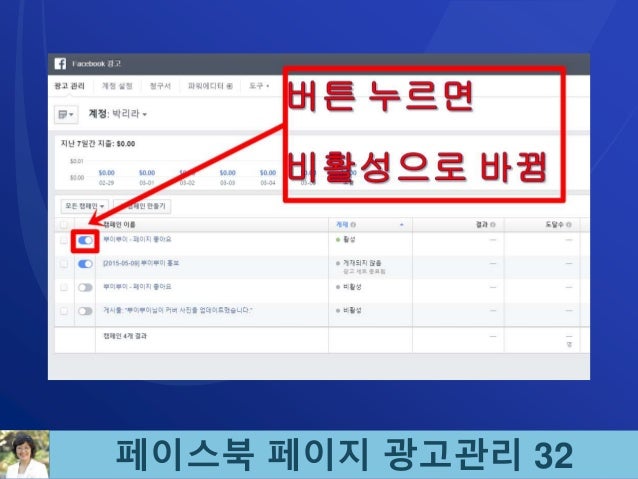Image resolution: width=638 pixels, height=479 pixels.
Task: Open the 광고 관리 tab
Action: tap(69, 86)
